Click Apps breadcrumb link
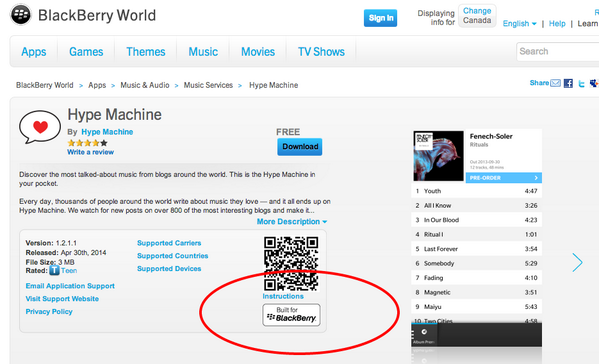 click(x=97, y=85)
